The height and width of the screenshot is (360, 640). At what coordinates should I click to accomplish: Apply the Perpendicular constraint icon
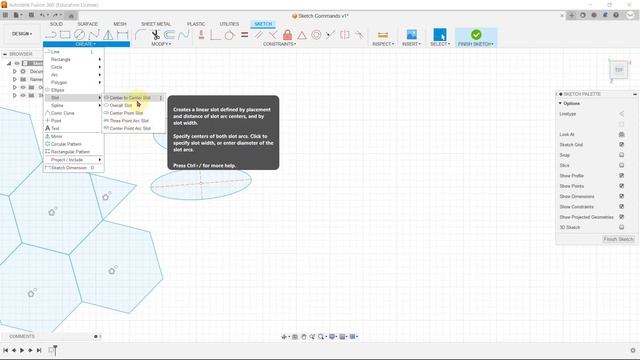(273, 35)
